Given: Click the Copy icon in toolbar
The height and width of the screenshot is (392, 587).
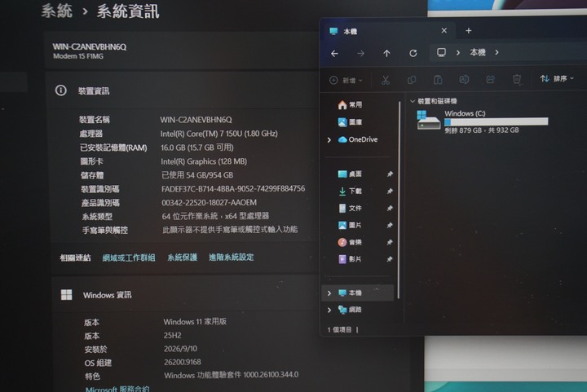Looking at the screenshot, I should tap(412, 80).
